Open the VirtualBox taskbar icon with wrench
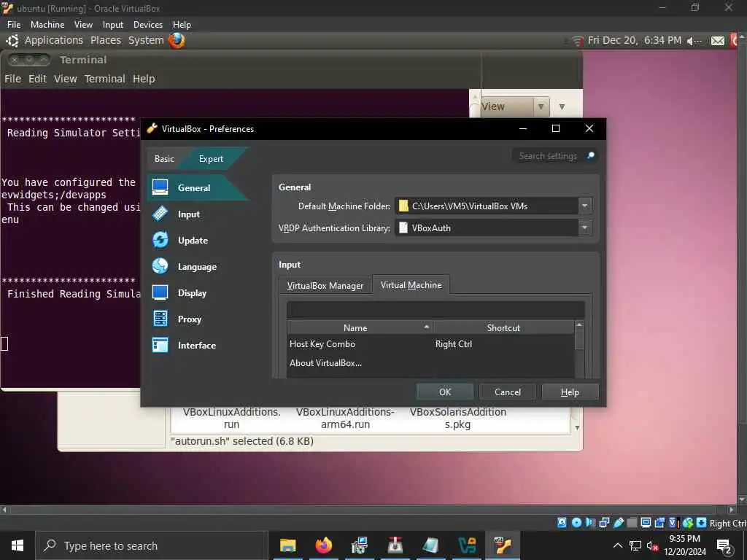747x560 pixels. tap(503, 545)
